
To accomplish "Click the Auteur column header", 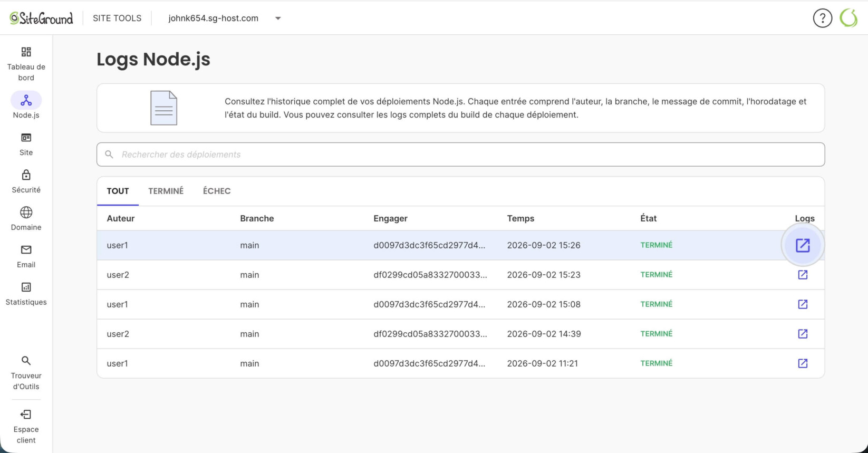I will click(x=121, y=218).
